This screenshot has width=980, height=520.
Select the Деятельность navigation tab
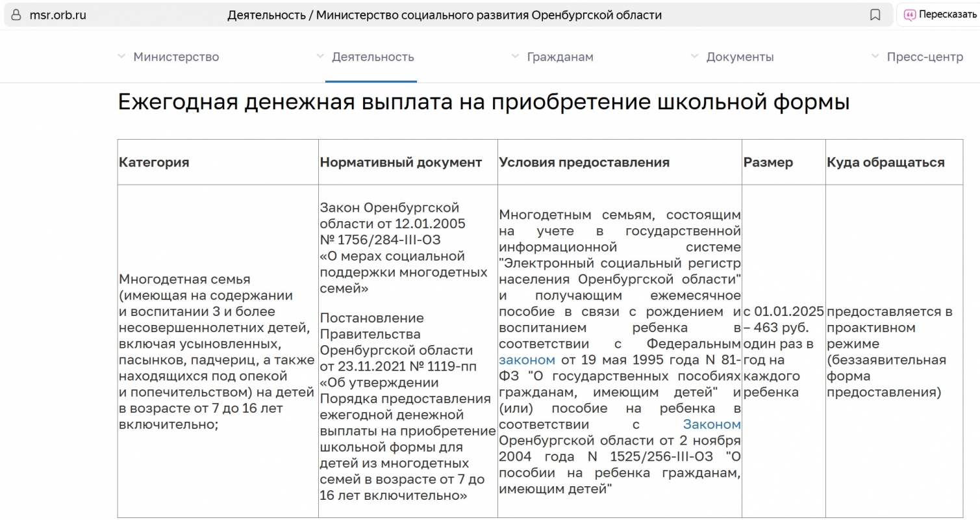373,57
